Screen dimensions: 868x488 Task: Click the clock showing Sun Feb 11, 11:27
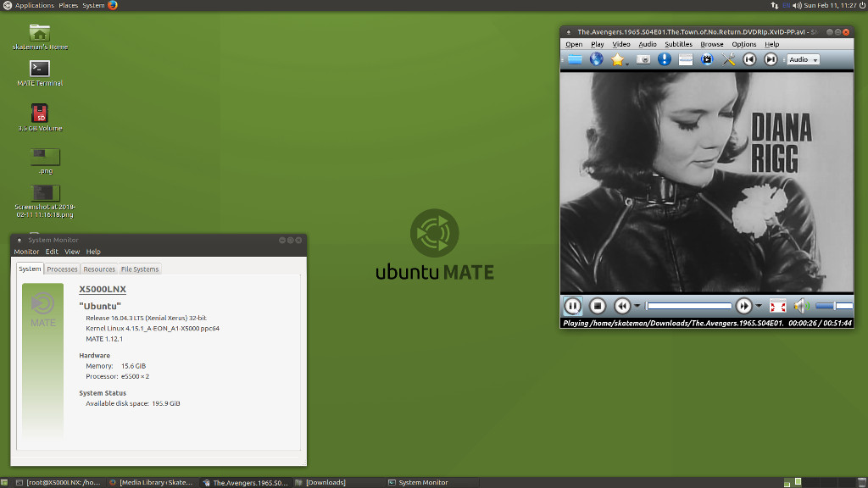[x=830, y=6]
